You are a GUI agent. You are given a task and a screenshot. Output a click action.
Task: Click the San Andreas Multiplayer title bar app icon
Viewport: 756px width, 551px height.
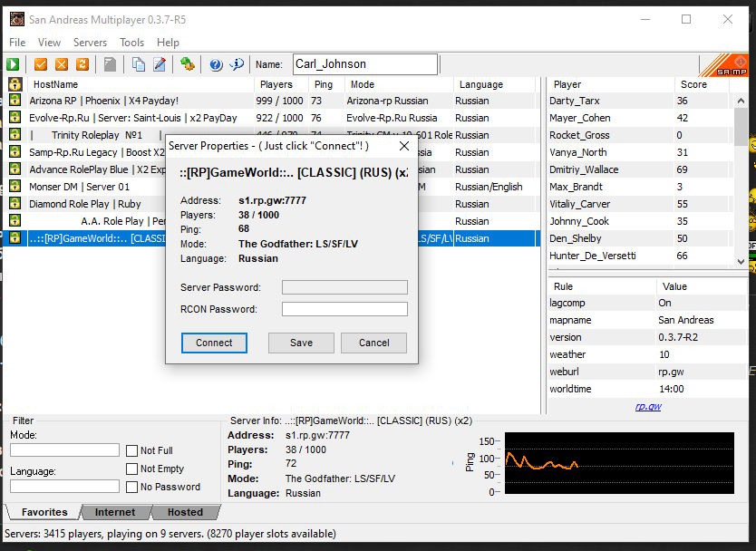coord(17,19)
